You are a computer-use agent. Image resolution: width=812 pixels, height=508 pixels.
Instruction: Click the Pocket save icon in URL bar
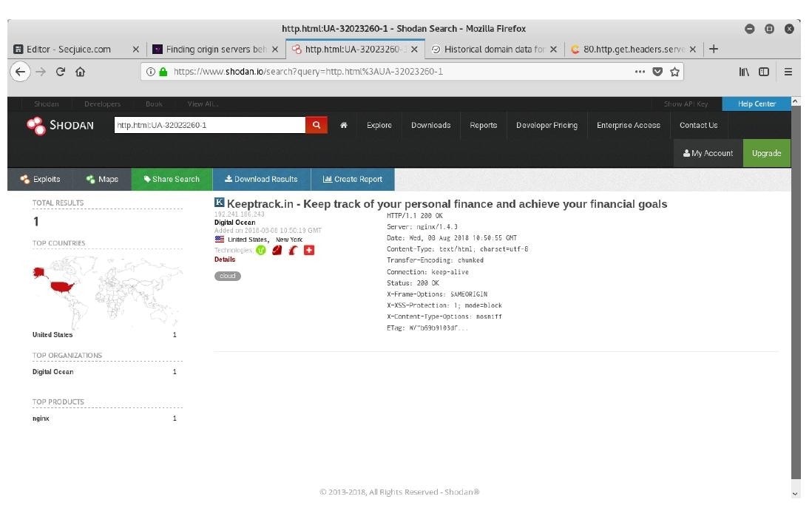point(657,72)
